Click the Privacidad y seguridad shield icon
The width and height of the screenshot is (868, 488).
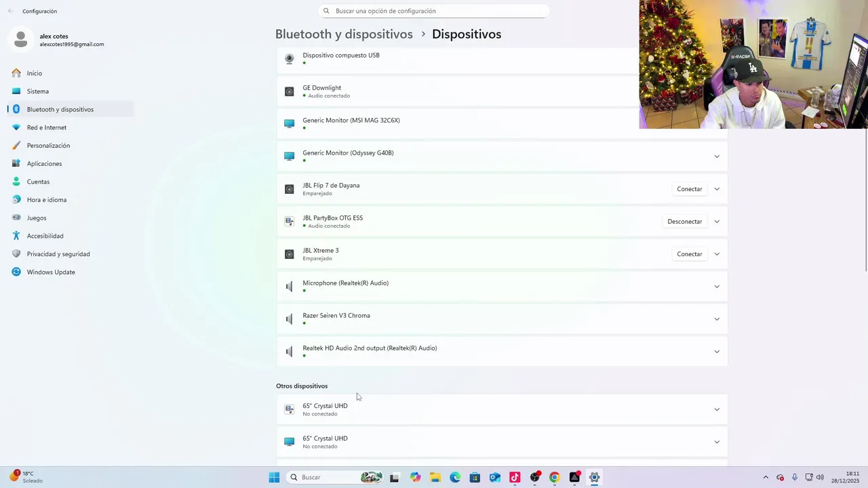[x=16, y=253]
